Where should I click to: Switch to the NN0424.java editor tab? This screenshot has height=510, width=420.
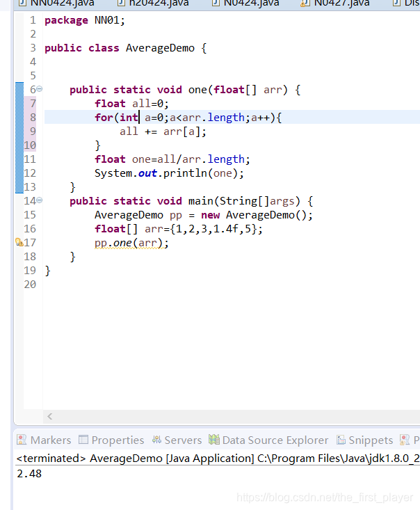(56, 3)
